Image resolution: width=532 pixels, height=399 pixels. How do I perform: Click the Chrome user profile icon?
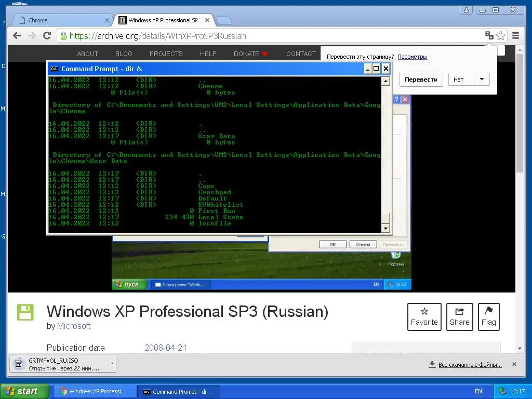point(467,10)
